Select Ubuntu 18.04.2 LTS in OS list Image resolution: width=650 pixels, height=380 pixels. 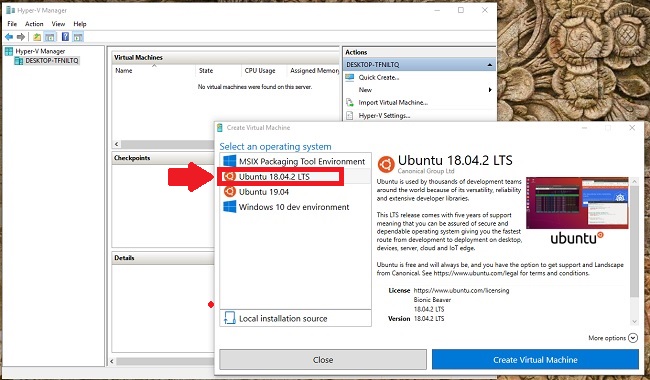[x=295, y=177]
